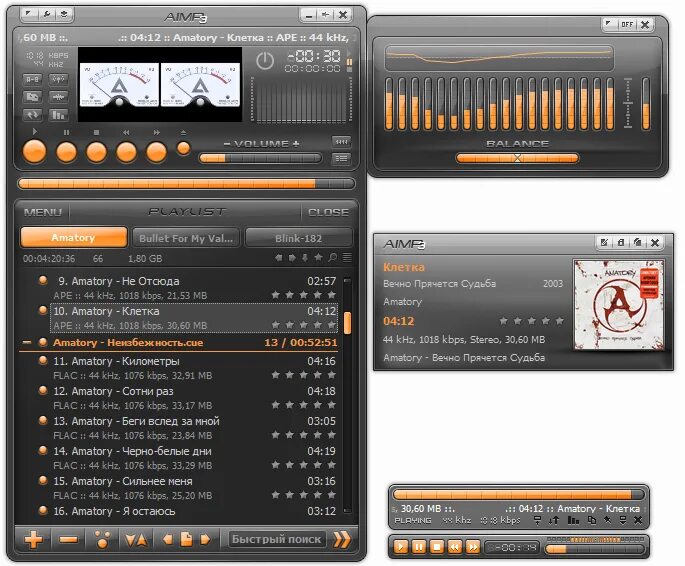685x566 pixels.
Task: Toggle playlist visibility button under volume
Action: pyautogui.click(x=341, y=159)
